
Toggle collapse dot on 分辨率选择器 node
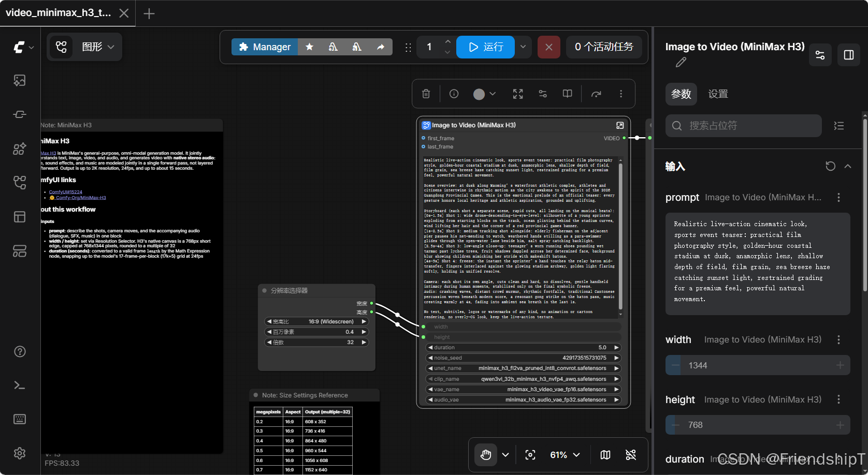[x=265, y=291]
